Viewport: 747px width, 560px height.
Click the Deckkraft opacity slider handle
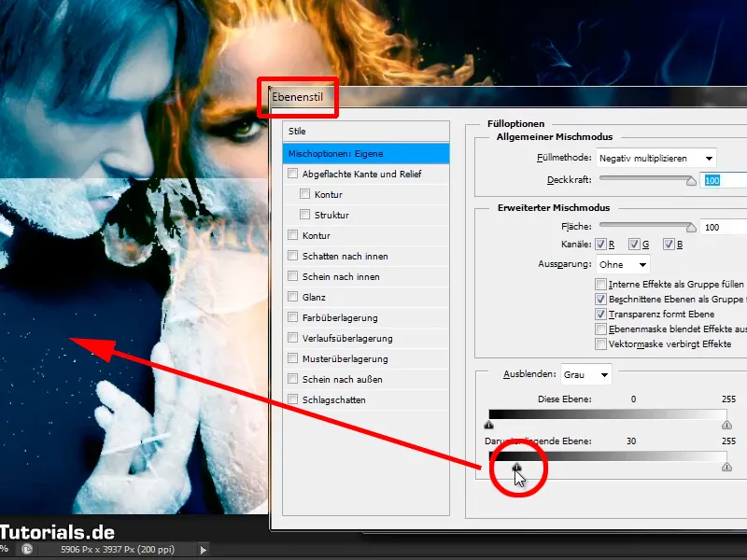(x=691, y=181)
